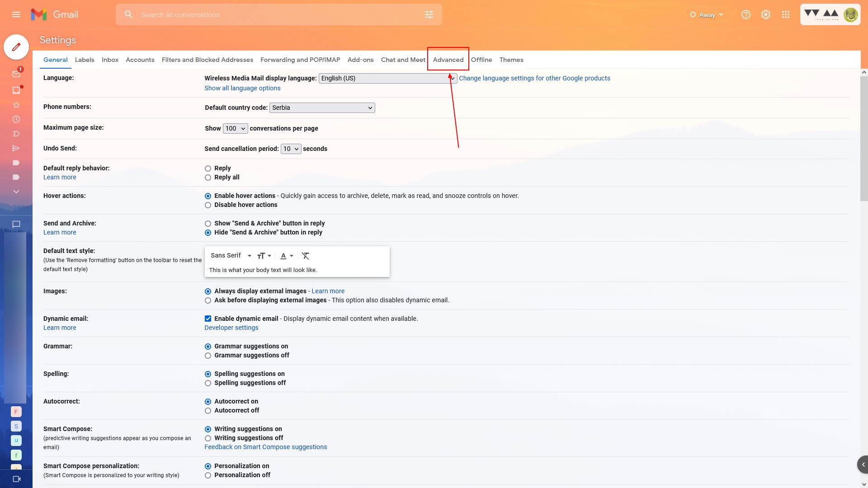Screen dimensions: 868x488
Task: Open the Compose pencil icon
Action: (x=16, y=47)
